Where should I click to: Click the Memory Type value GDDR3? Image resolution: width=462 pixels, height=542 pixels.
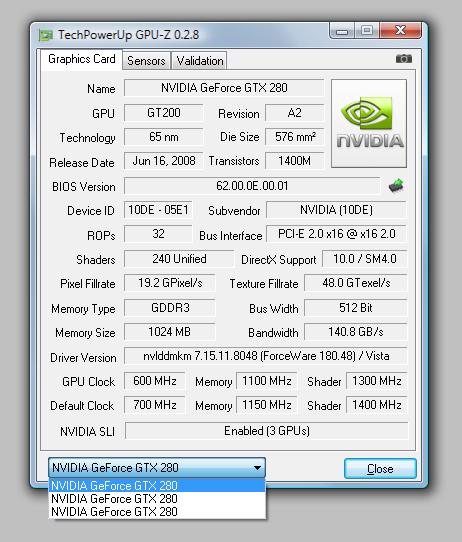(x=170, y=308)
